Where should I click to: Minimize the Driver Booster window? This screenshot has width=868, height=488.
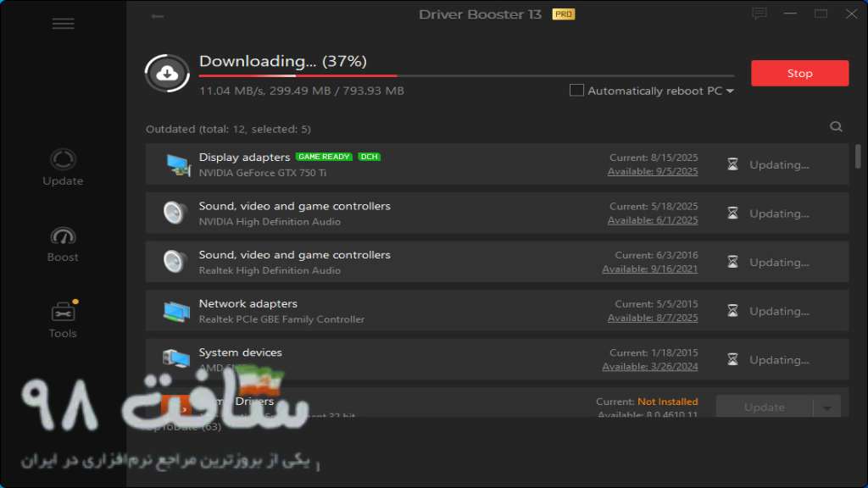pyautogui.click(x=790, y=14)
